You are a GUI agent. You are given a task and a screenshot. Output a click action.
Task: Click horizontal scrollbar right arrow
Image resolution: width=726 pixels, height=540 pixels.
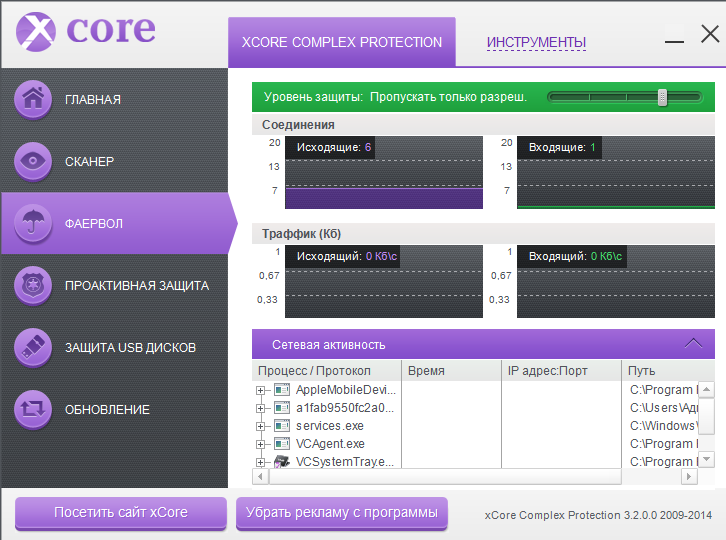point(689,476)
